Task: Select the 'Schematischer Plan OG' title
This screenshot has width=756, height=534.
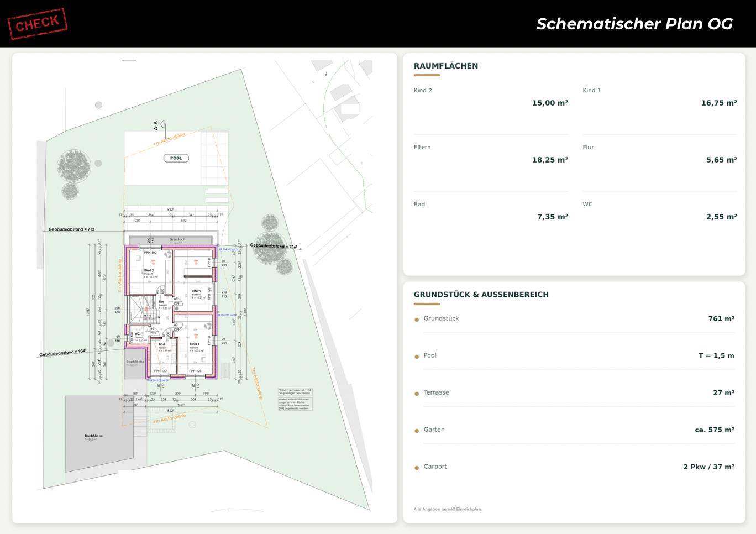Action: (x=634, y=24)
